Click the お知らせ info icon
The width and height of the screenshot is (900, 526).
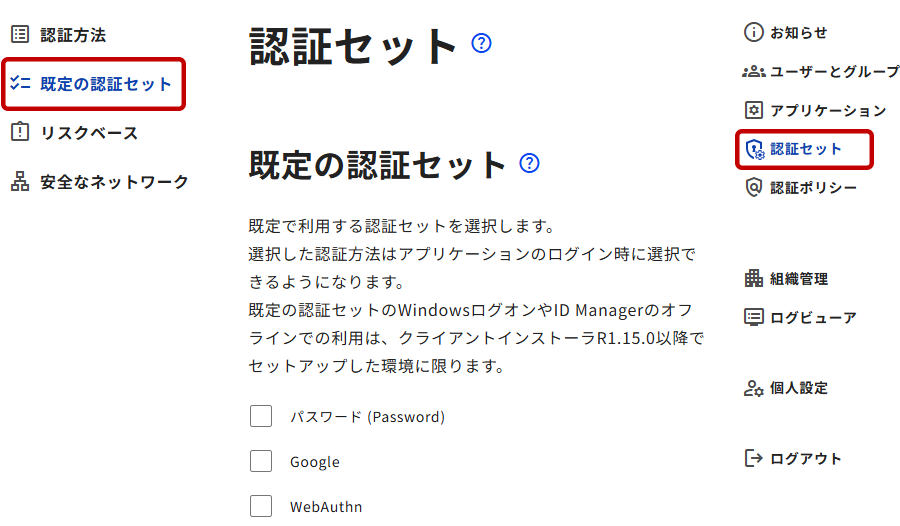point(753,32)
